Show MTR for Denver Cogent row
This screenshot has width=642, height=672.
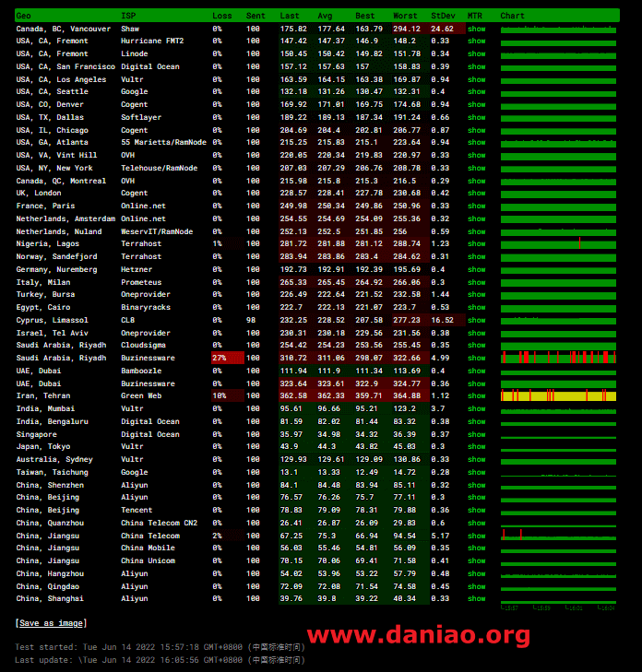(x=477, y=104)
